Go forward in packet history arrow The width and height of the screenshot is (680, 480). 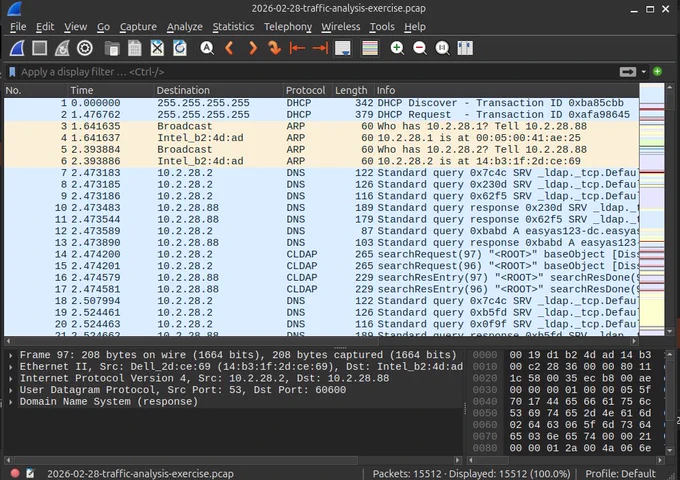click(x=252, y=48)
